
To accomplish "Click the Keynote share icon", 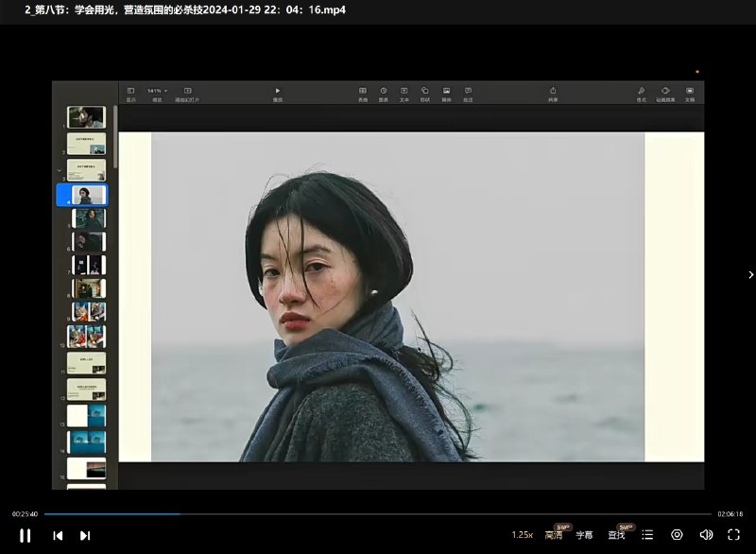I will (x=553, y=93).
